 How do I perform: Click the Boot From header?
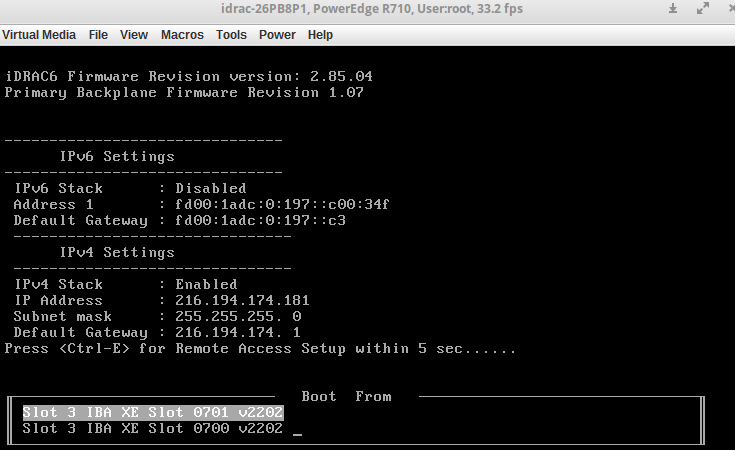pyautogui.click(x=346, y=396)
